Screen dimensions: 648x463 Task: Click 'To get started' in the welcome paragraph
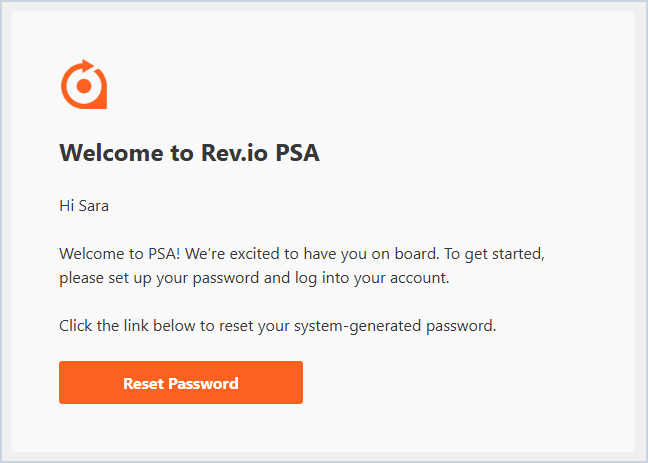pyautogui.click(x=494, y=253)
